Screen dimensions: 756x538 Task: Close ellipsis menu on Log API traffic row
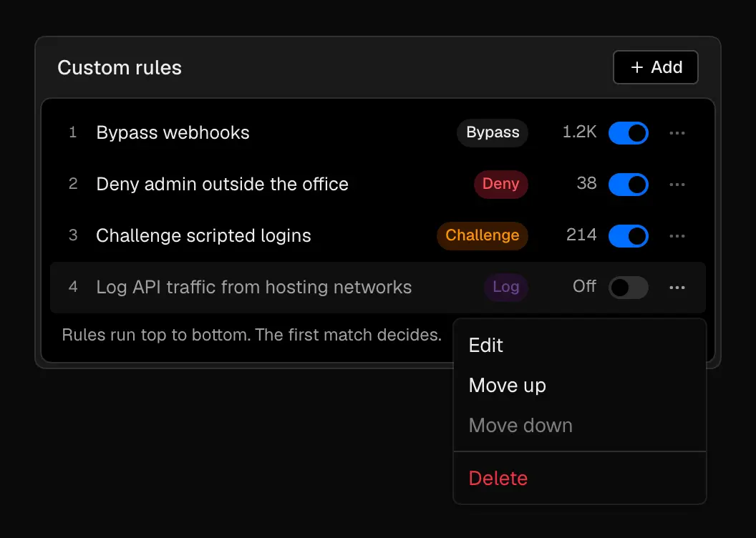(677, 288)
